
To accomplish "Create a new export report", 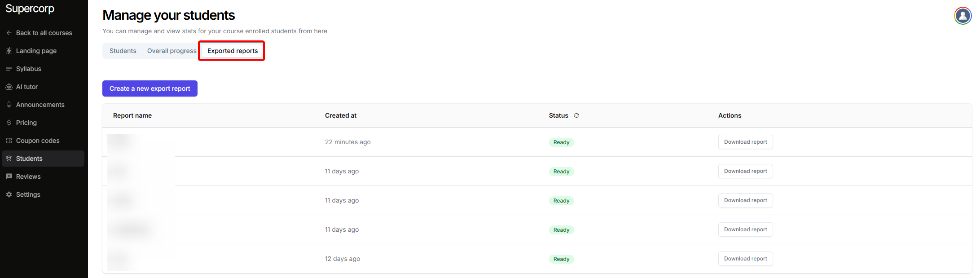I will (x=150, y=88).
